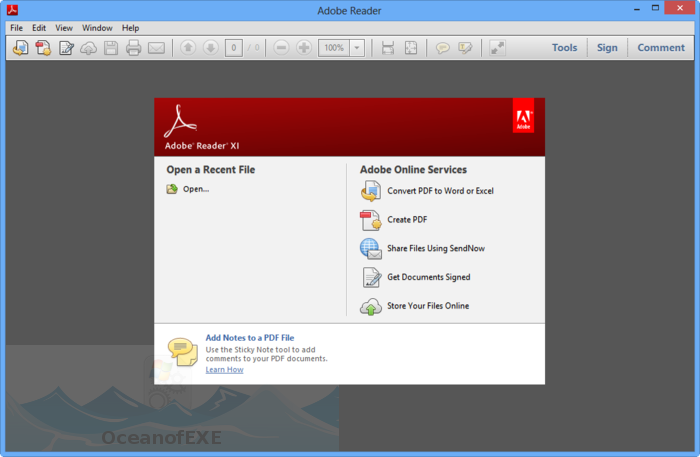Click the Adobe Reader title bar icon
Viewport: 700px width, 457px height.
pyautogui.click(x=12, y=9)
